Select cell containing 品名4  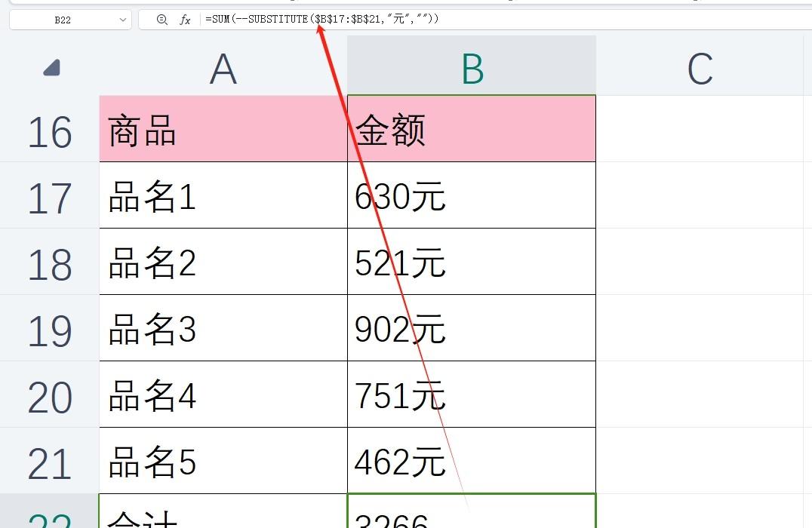pos(223,394)
